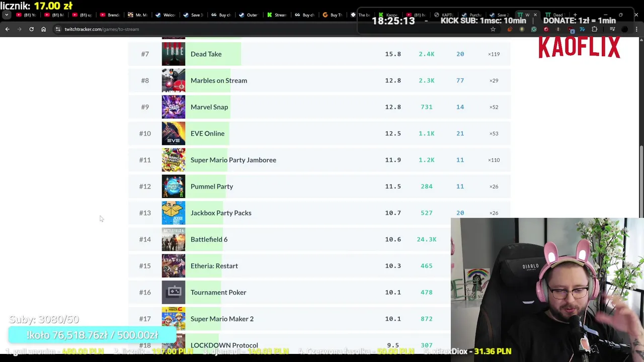The width and height of the screenshot is (644, 362).
Task: Click the Marbles on Stream thumbnail
Action: [174, 80]
